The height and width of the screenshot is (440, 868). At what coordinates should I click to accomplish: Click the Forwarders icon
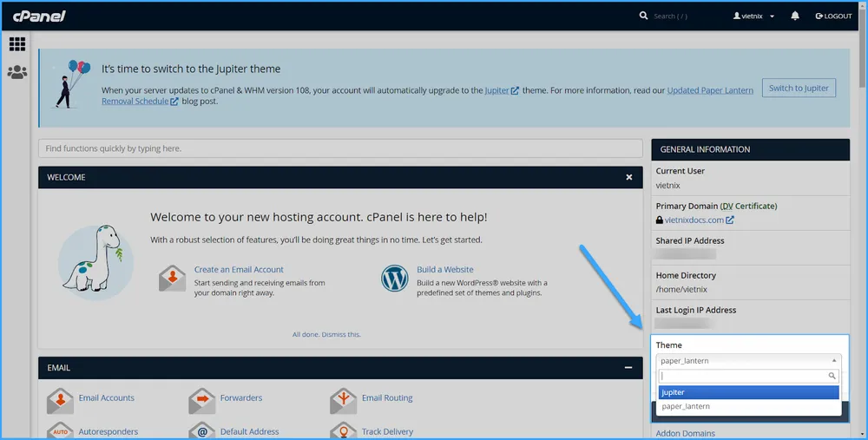coord(201,400)
